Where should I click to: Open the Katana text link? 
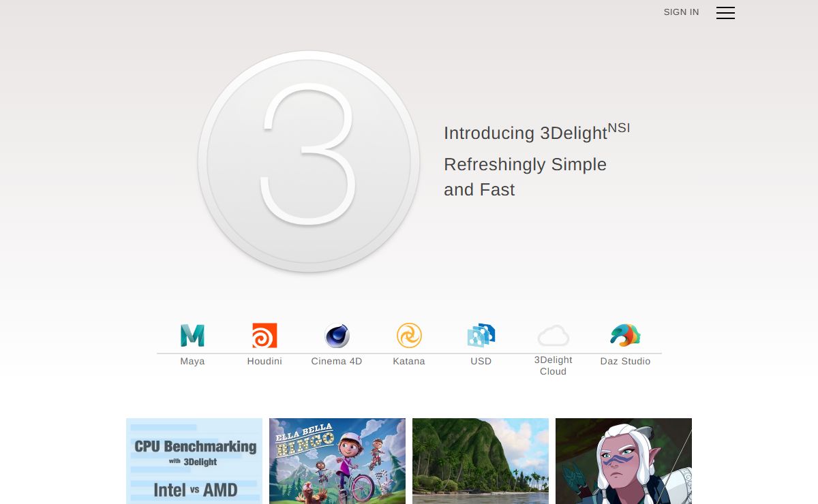[x=409, y=361]
